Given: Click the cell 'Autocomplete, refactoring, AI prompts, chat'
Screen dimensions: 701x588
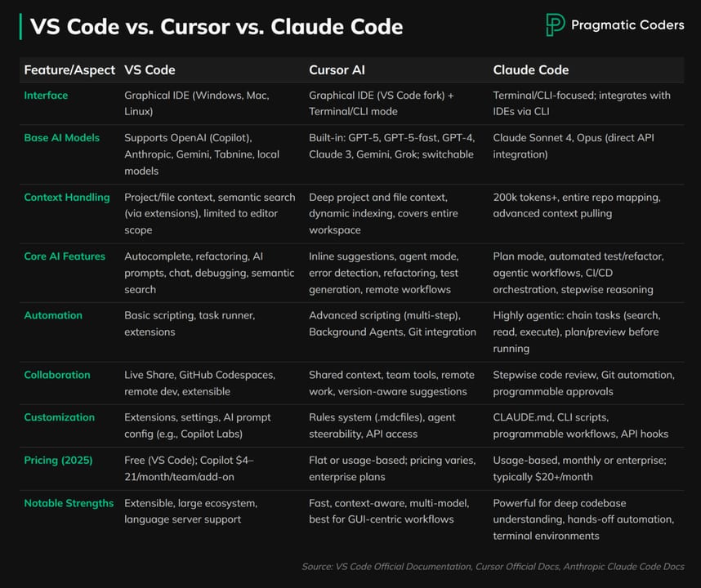Looking at the screenshot, I should [209, 273].
